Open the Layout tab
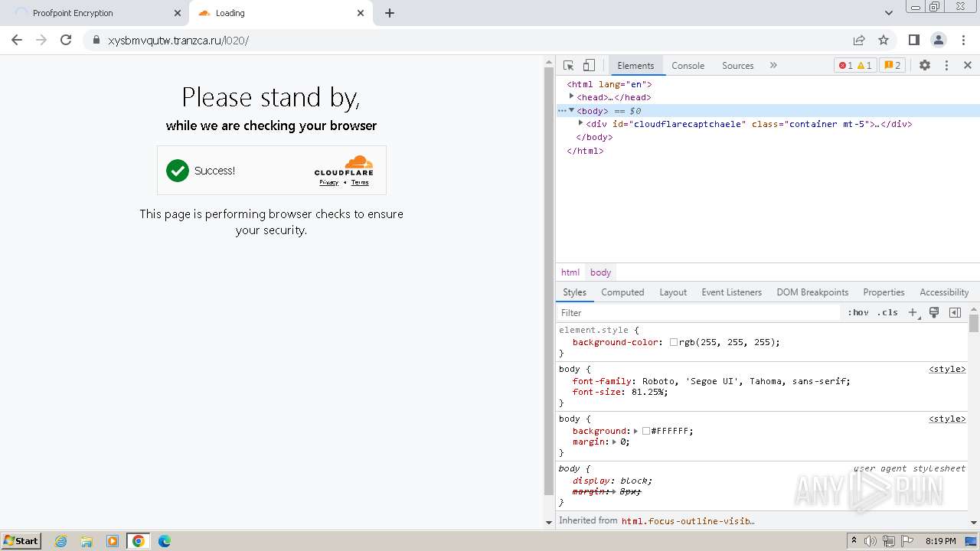Viewport: 980px width, 551px height. [x=673, y=292]
